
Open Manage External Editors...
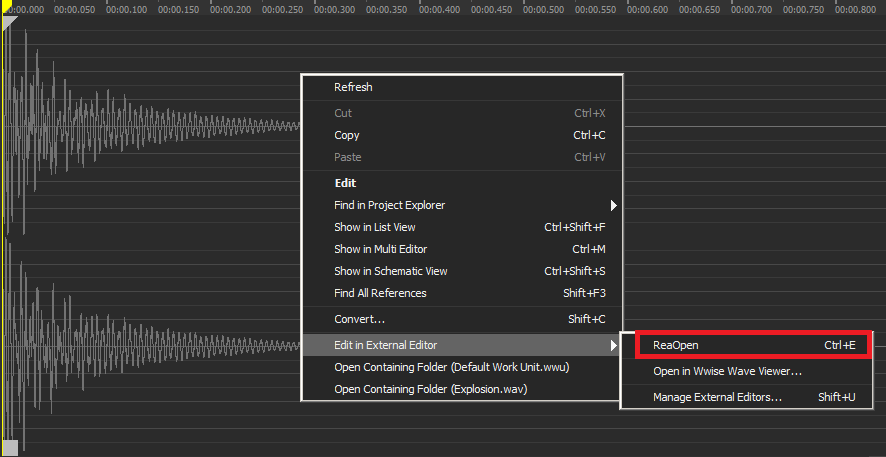[746, 397]
